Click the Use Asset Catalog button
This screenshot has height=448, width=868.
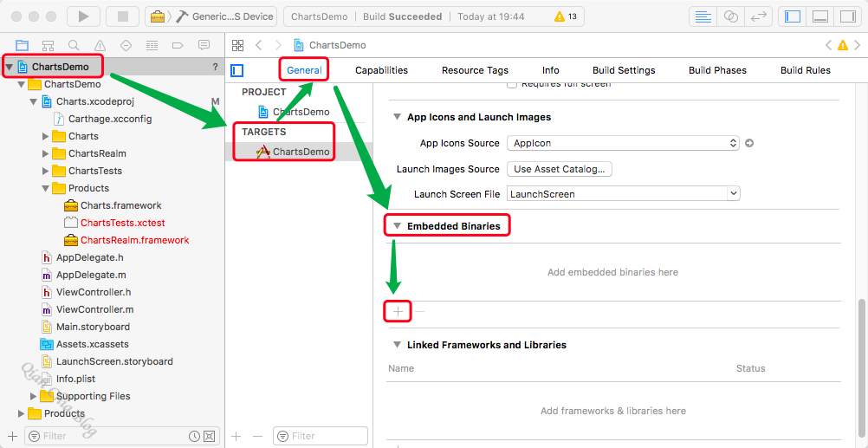pyautogui.click(x=559, y=169)
